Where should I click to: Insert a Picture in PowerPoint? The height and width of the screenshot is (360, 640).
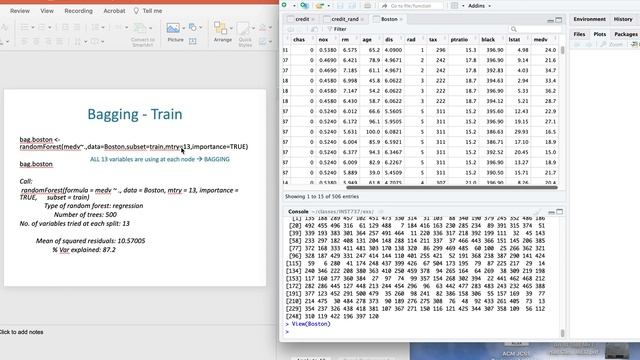pos(173,28)
